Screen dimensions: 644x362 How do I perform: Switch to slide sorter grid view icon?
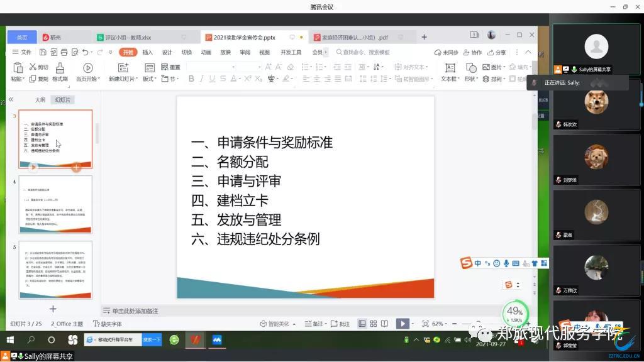(374, 324)
